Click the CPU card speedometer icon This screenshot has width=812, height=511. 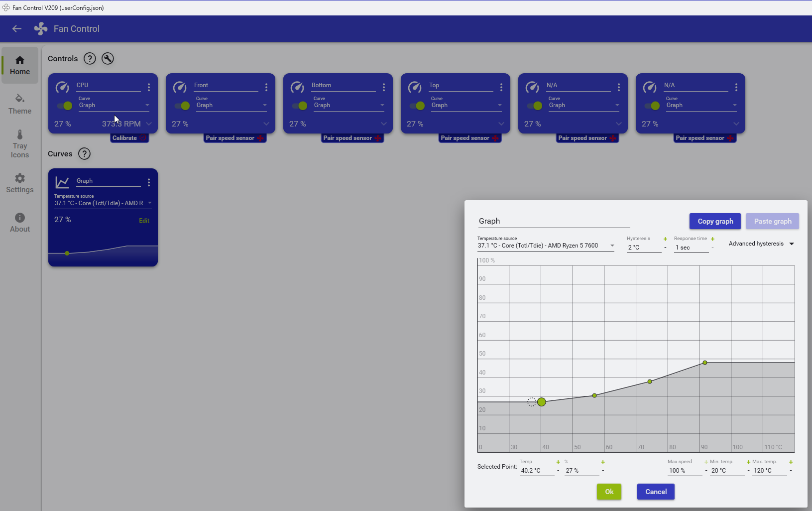[62, 87]
